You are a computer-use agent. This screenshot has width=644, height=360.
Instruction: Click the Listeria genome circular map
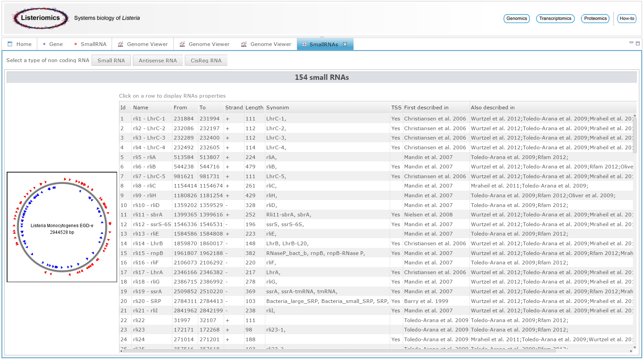[62, 227]
